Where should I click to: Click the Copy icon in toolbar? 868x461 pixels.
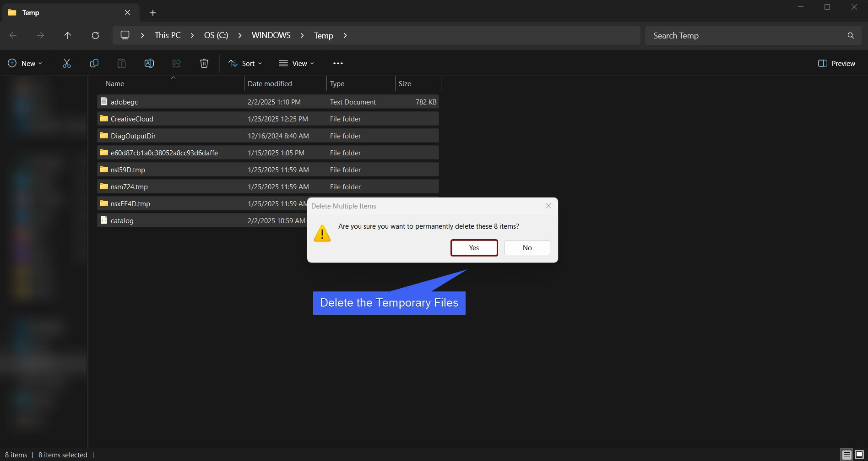[94, 63]
